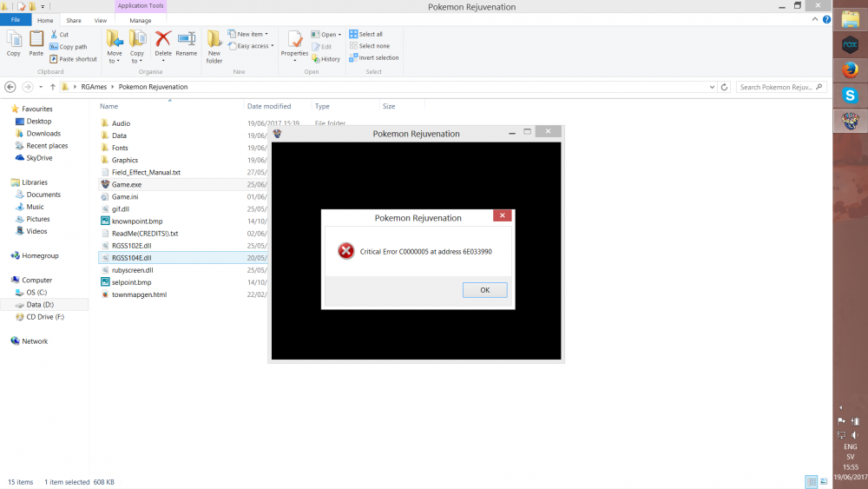Screen dimensions: 868x489
Task: Open File Explorer taskbar icon
Action: point(851,19)
